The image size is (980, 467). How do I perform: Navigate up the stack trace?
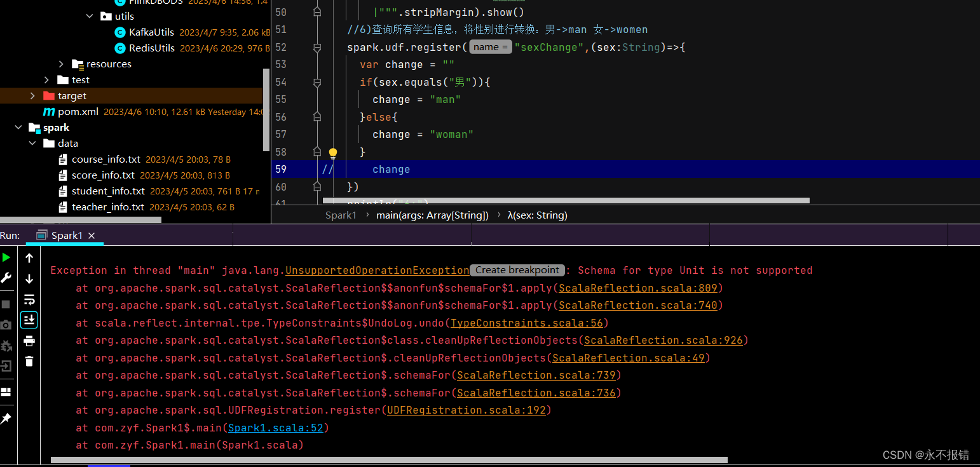tap(29, 257)
